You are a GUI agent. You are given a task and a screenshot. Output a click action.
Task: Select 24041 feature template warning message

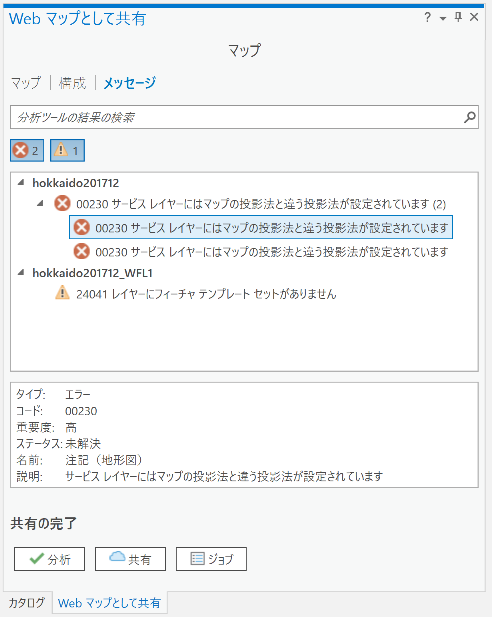(x=206, y=294)
